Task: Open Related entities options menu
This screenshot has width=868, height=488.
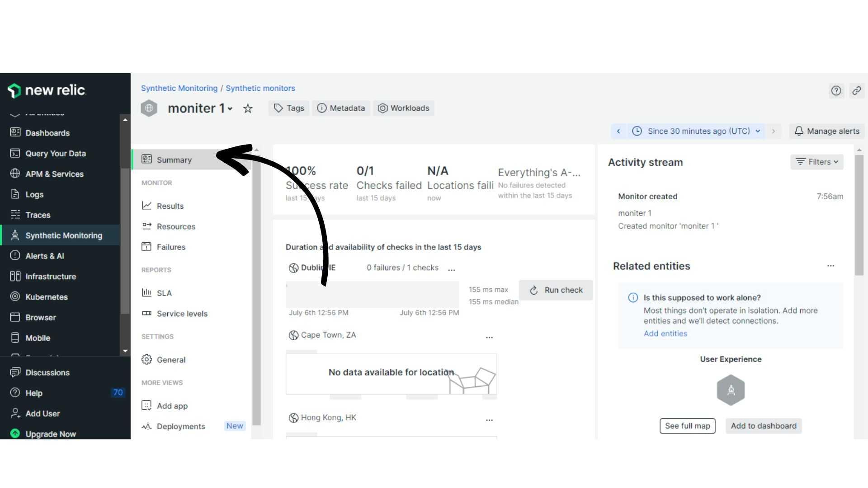Action: (x=830, y=266)
